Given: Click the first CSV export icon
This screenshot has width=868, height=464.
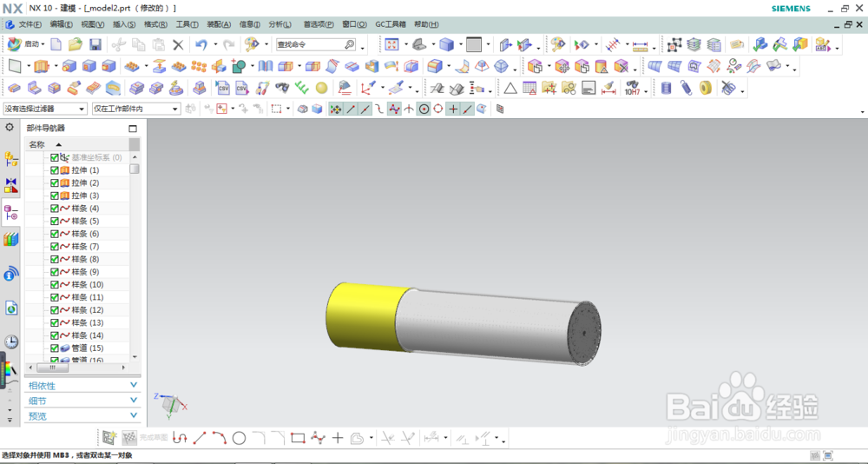Looking at the screenshot, I should tap(223, 88).
